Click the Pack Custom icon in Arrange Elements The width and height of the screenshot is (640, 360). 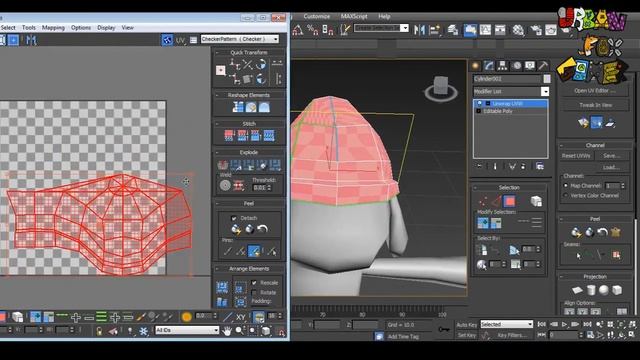pyautogui.click(x=222, y=287)
